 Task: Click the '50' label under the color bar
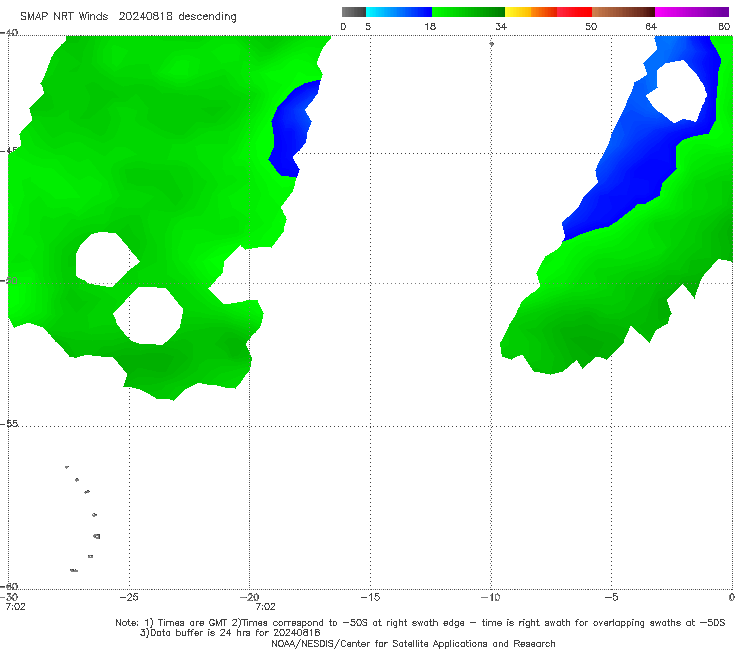pyautogui.click(x=591, y=27)
